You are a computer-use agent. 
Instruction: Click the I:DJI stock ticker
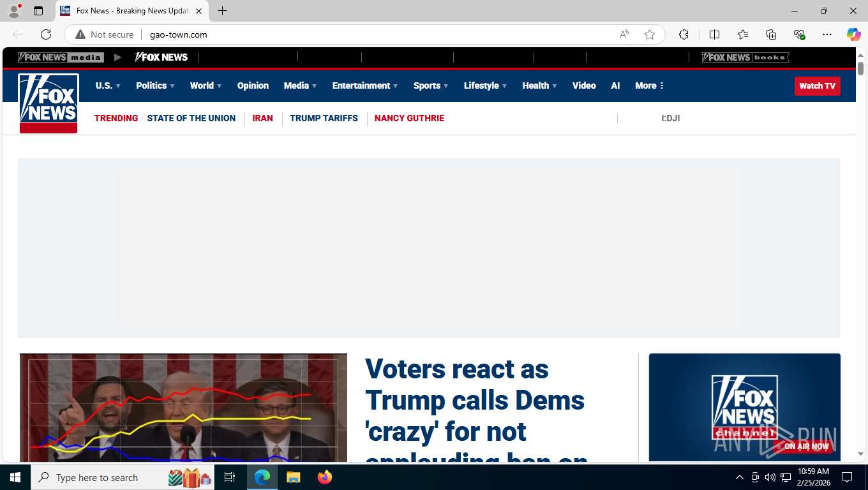pyautogui.click(x=670, y=118)
